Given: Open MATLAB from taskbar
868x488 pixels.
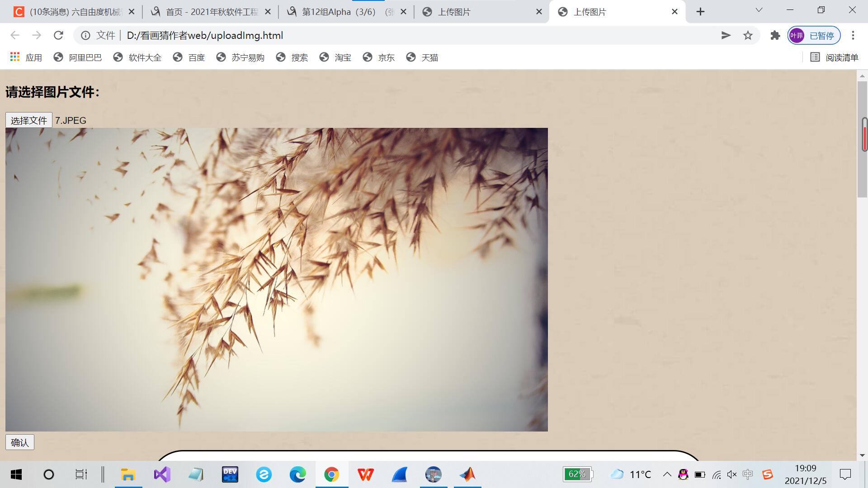Looking at the screenshot, I should pyautogui.click(x=467, y=474).
